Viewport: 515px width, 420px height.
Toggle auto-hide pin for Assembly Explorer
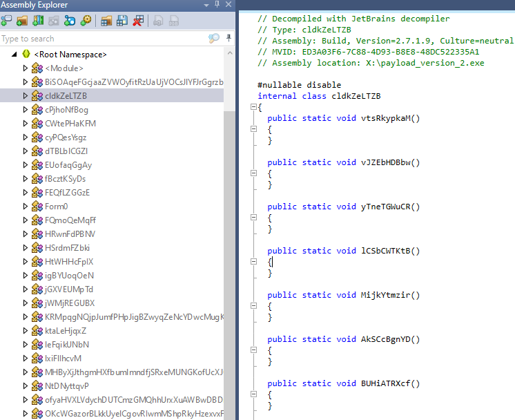(x=217, y=4)
